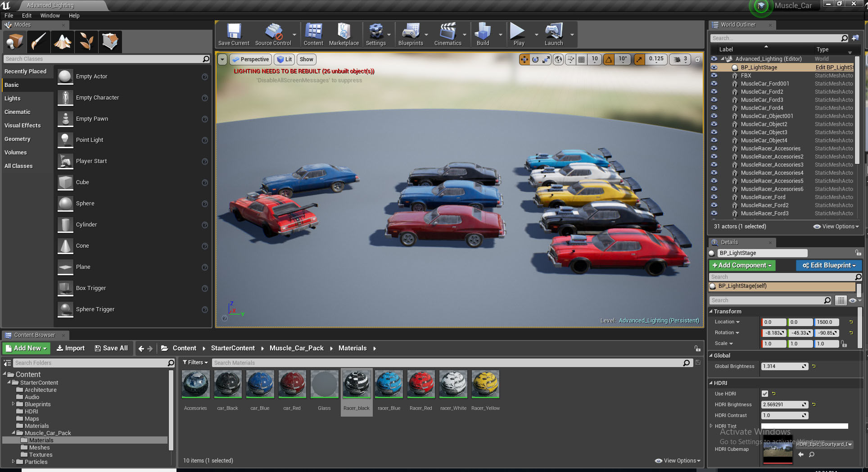Click the Global Brightness value slider
The width and height of the screenshot is (868, 472).
click(x=784, y=366)
